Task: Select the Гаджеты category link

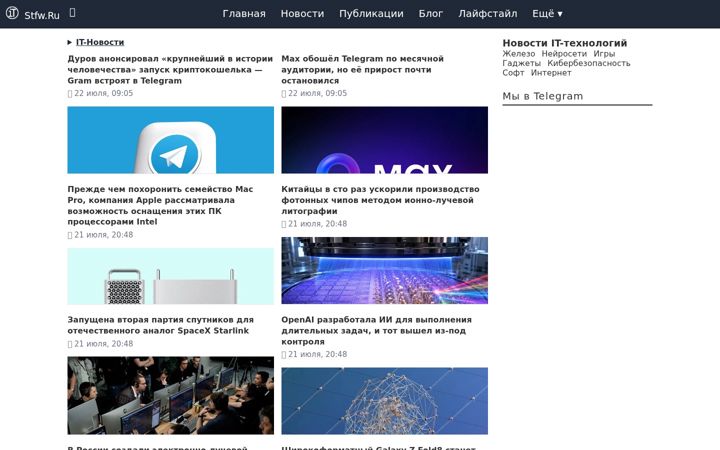Action: 521,63
